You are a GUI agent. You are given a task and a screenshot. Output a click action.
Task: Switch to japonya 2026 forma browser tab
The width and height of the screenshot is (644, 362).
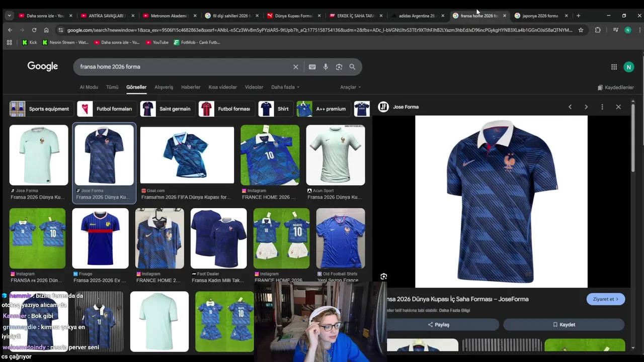tap(540, 16)
